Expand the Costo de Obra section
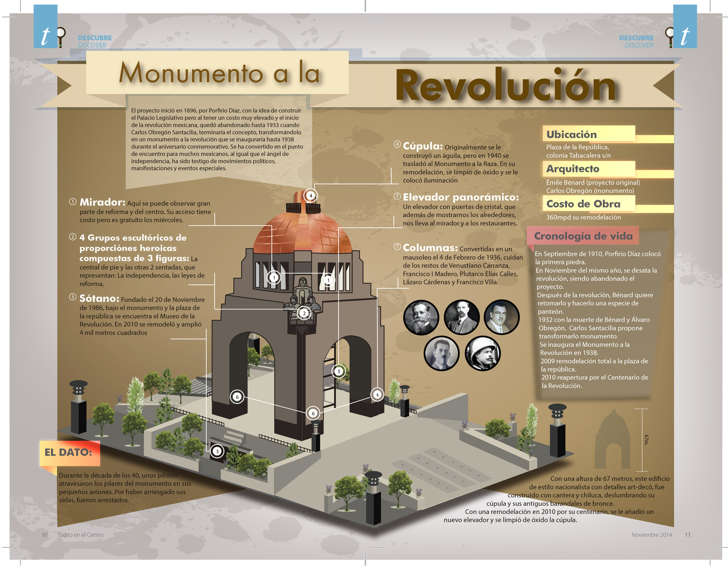 583,204
